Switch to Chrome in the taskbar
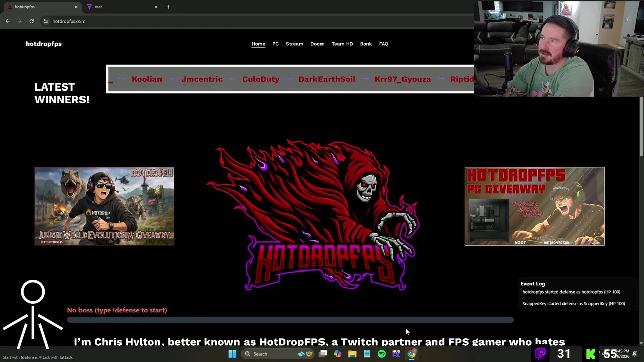This screenshot has height=362, width=644. click(x=412, y=354)
